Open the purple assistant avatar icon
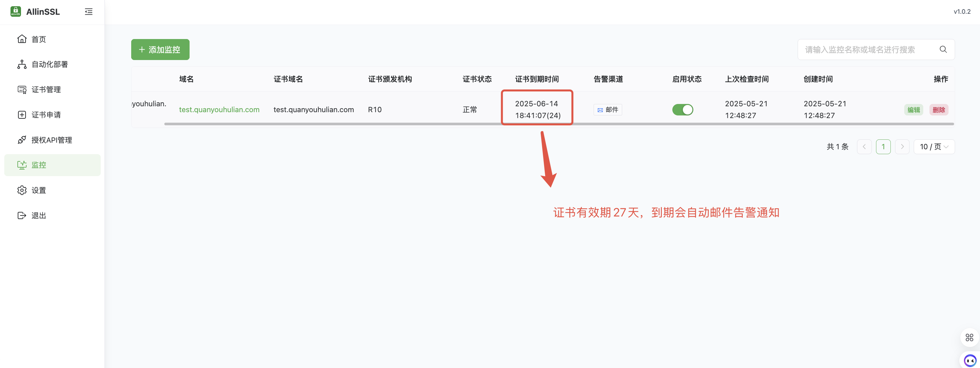 point(970,360)
